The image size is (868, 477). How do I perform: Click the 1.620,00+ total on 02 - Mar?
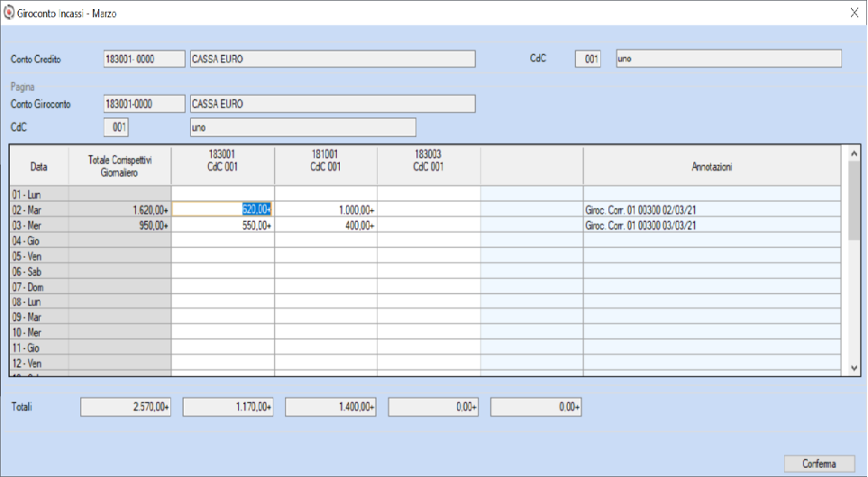pos(120,210)
